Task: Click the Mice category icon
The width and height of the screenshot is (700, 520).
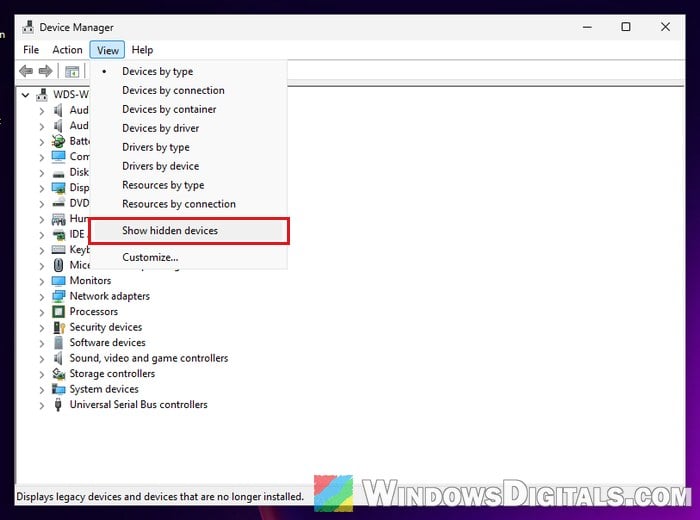Action: point(58,265)
